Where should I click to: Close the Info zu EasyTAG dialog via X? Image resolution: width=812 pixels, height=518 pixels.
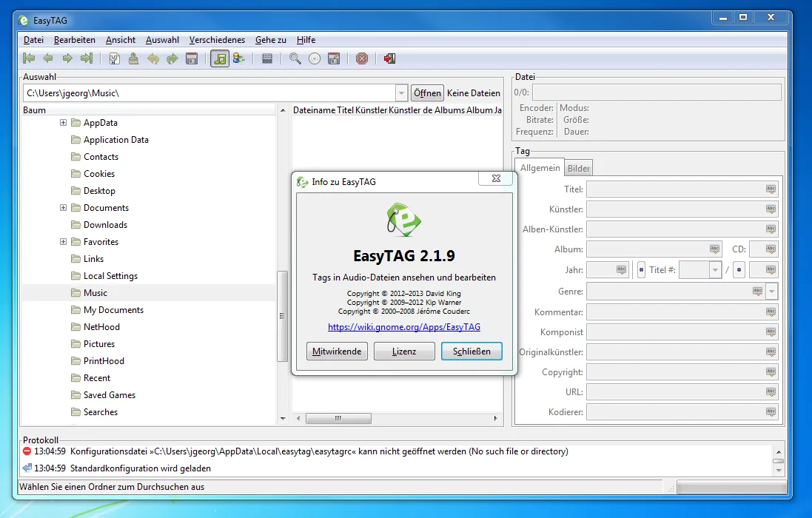[x=496, y=178]
